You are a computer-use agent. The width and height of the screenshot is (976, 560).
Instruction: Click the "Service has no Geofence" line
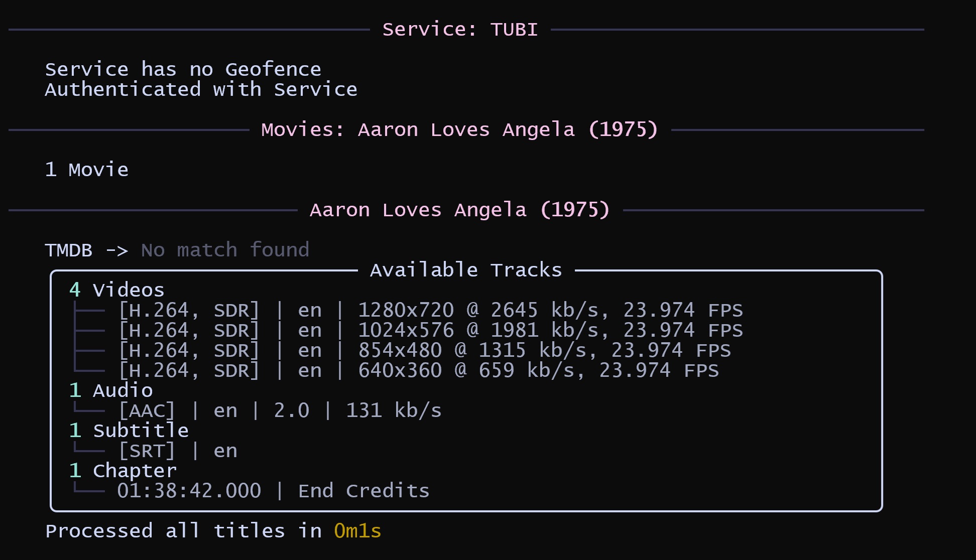tap(183, 70)
